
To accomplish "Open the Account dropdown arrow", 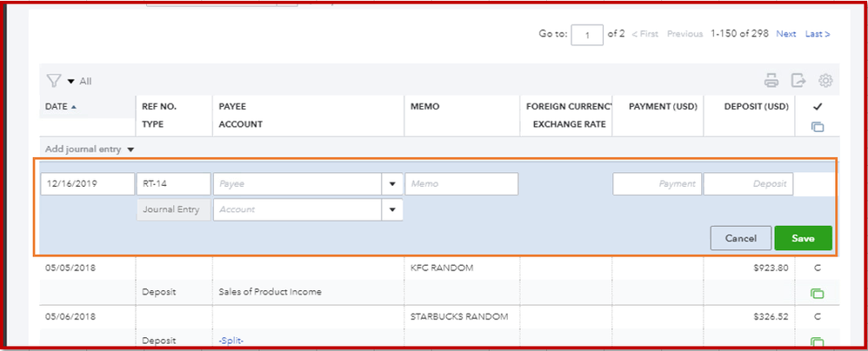I will coord(392,209).
